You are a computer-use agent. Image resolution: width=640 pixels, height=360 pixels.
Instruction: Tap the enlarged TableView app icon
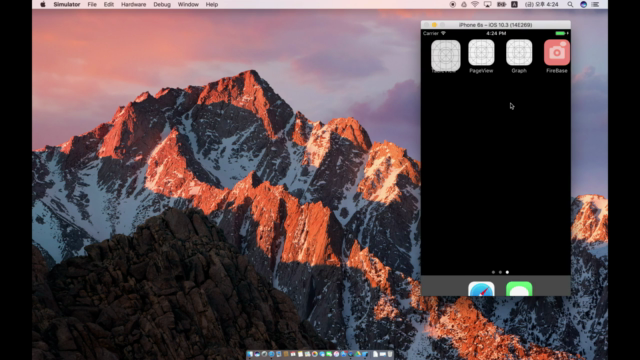(x=446, y=56)
